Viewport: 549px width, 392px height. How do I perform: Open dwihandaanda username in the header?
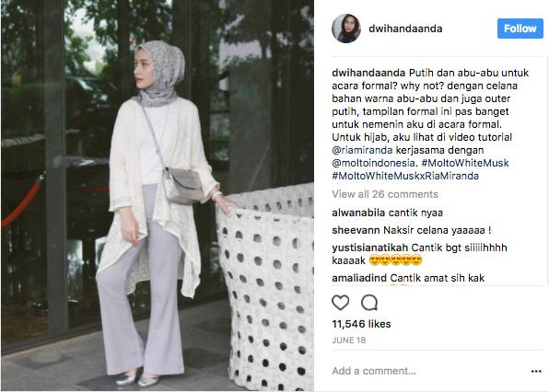coord(405,29)
